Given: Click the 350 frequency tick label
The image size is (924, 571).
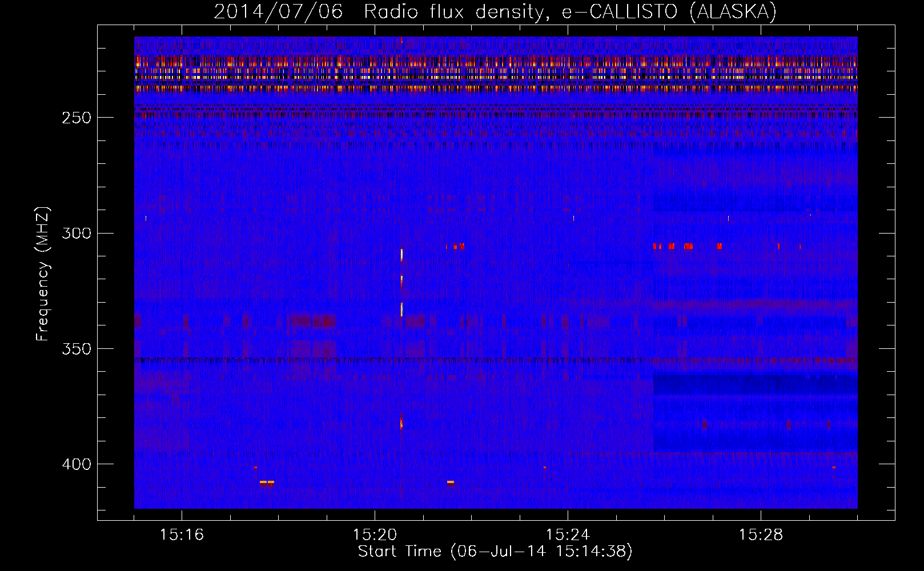Looking at the screenshot, I should pyautogui.click(x=77, y=348).
